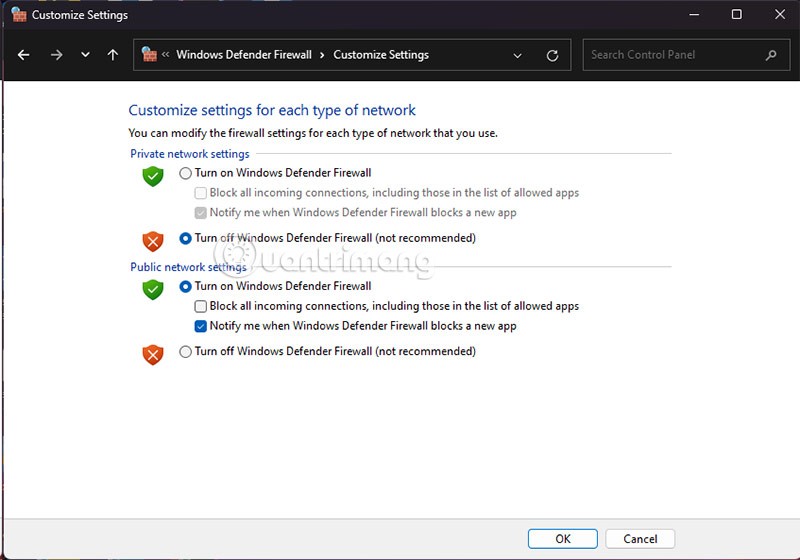This screenshot has width=800, height=560.
Task: Refresh the Control Panel page
Action: 552,55
